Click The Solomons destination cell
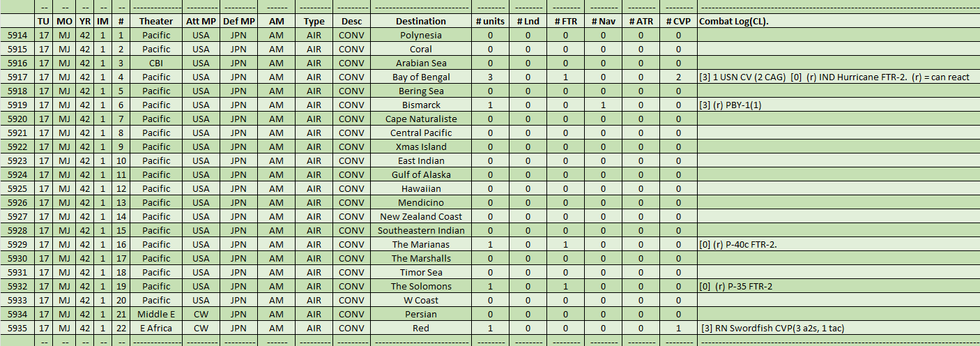Image resolution: width=980 pixels, height=346 pixels. pyautogui.click(x=421, y=287)
